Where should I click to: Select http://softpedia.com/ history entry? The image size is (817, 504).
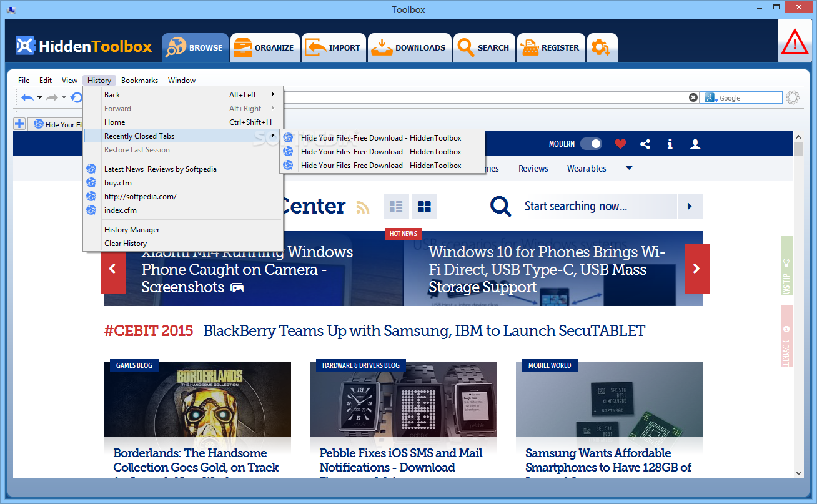point(184,197)
